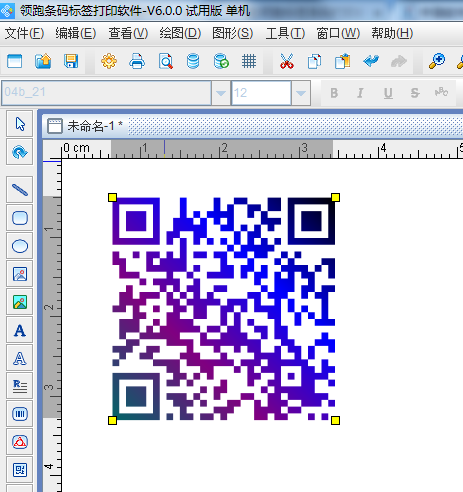Open the 文件(F) menu

coord(24,33)
